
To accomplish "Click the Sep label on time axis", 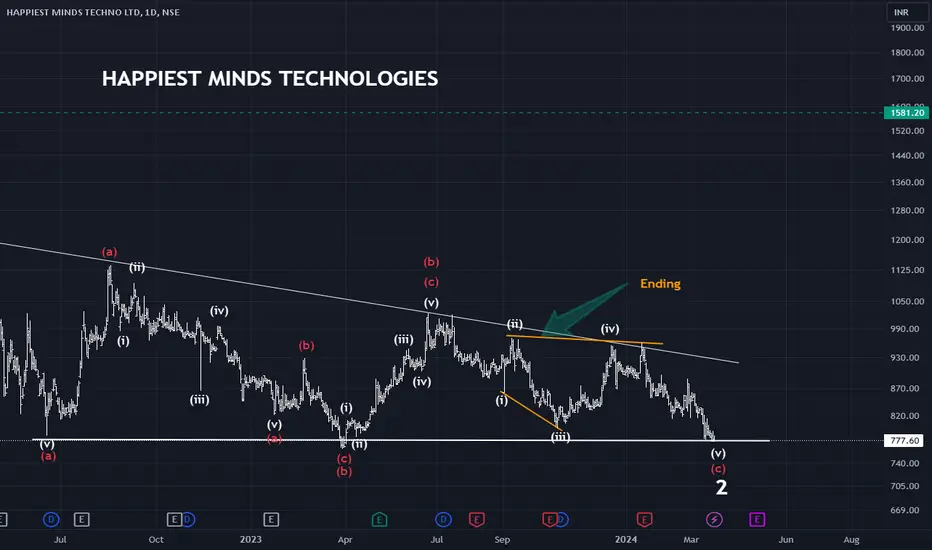I will pos(502,540).
